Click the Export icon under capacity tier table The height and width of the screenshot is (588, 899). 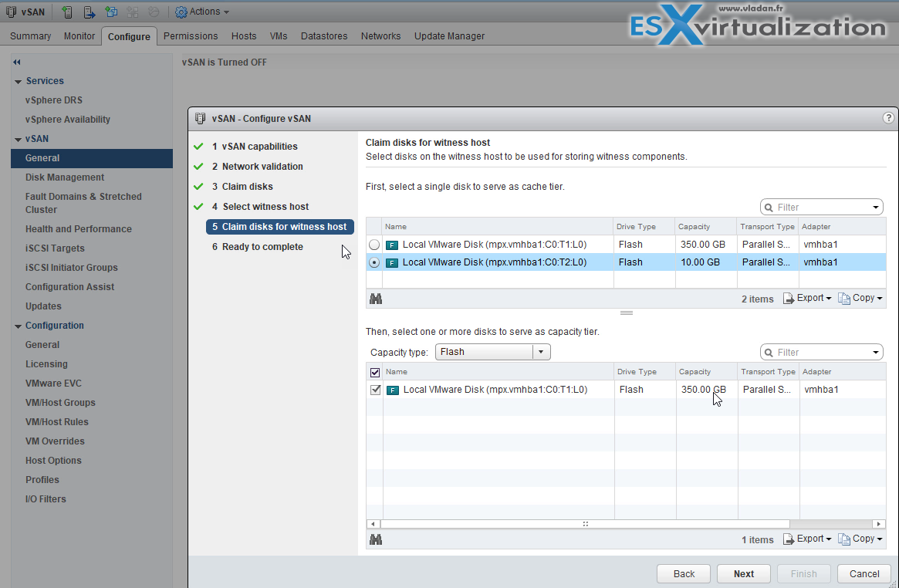pos(789,539)
